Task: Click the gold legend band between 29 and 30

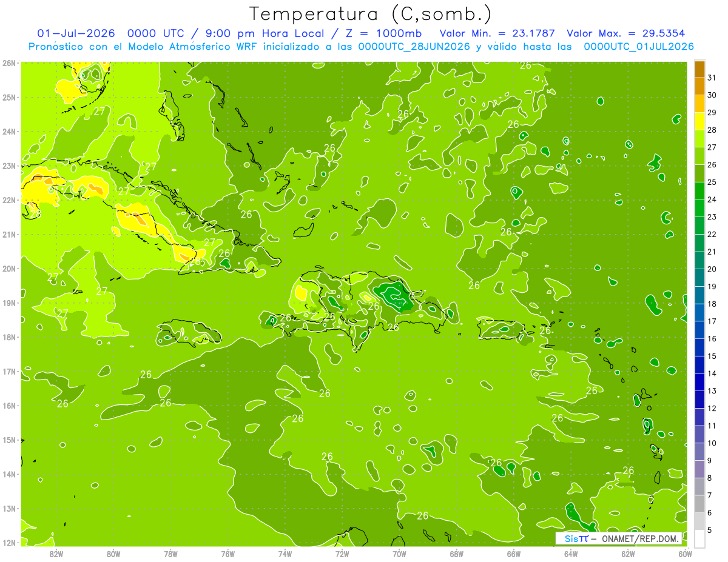Action: pos(699,104)
